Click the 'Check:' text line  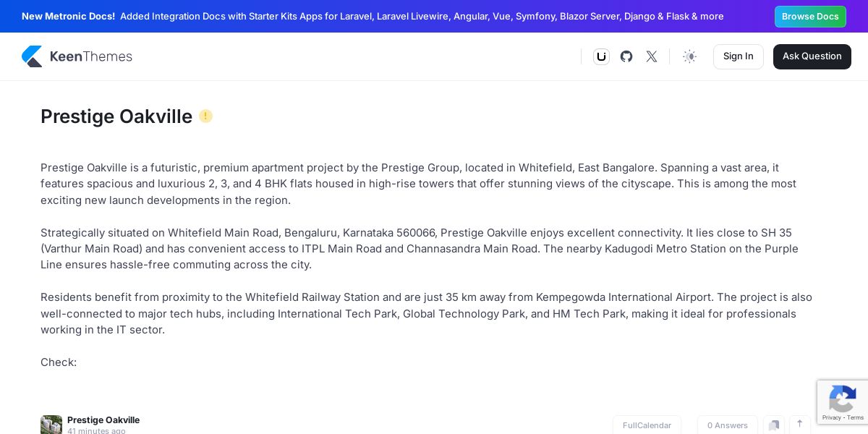click(59, 362)
